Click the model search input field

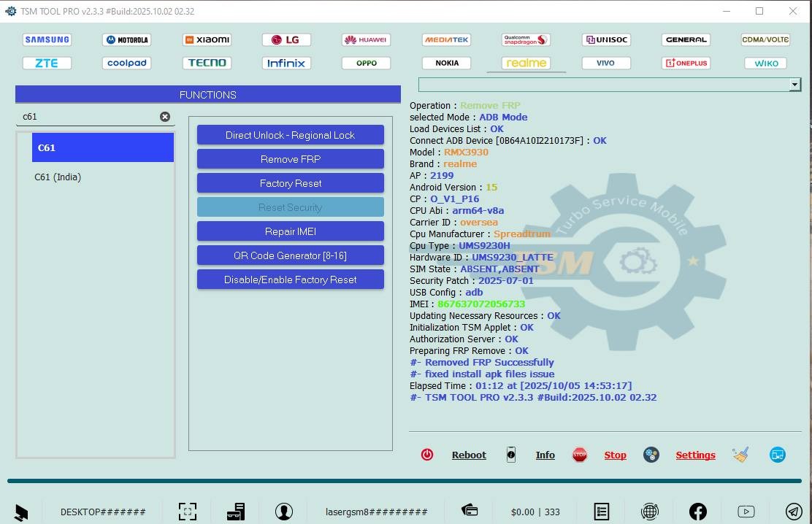pyautogui.click(x=88, y=117)
